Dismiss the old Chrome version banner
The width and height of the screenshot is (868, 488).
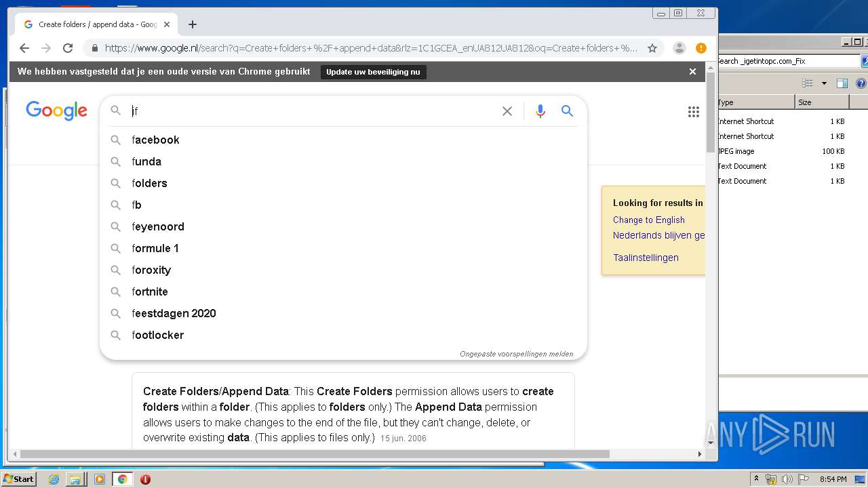coord(692,71)
